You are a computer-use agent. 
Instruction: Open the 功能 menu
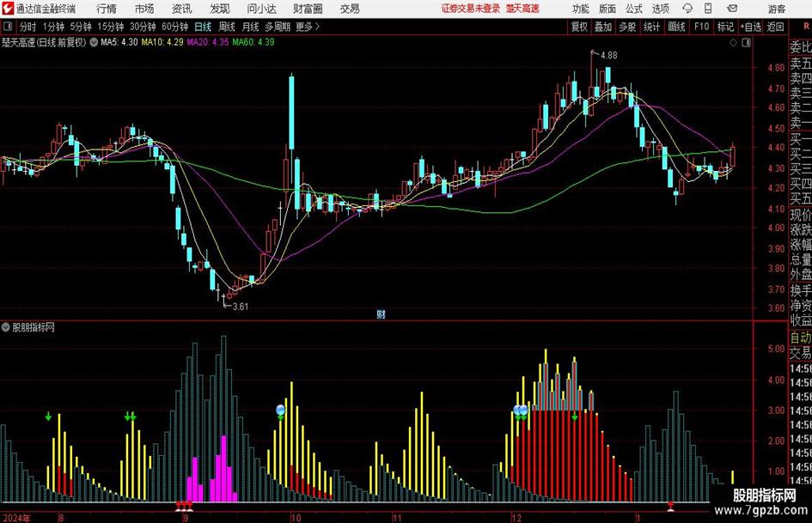(x=581, y=9)
